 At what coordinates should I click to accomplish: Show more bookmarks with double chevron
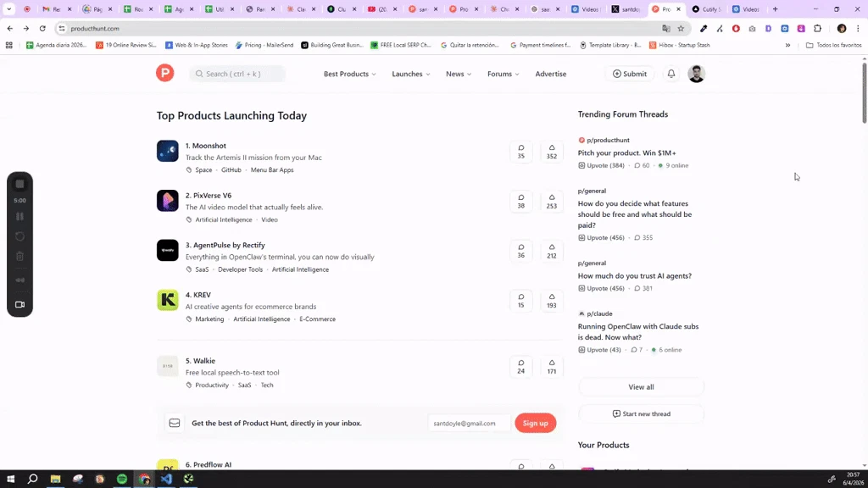coord(787,46)
